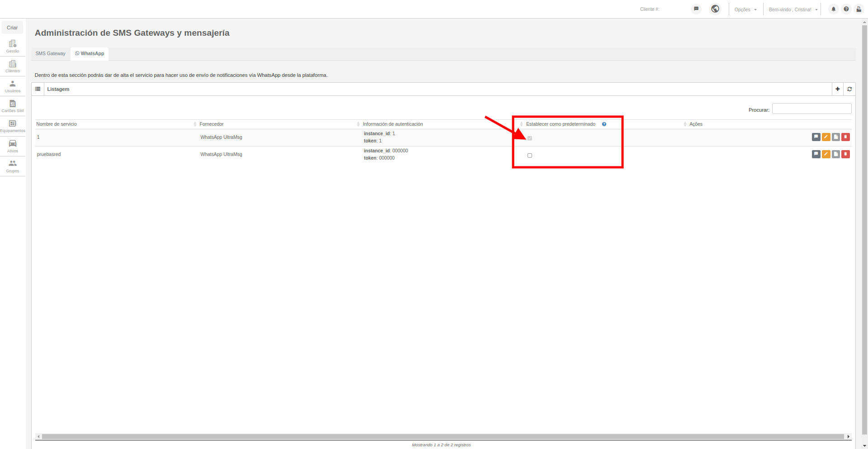
Task: Switch to the SMS Gateway tab
Action: coord(51,54)
